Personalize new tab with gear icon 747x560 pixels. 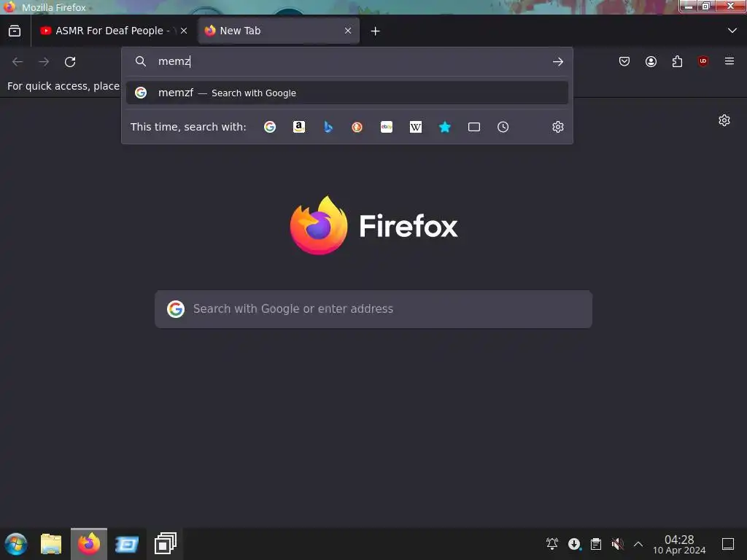(724, 120)
